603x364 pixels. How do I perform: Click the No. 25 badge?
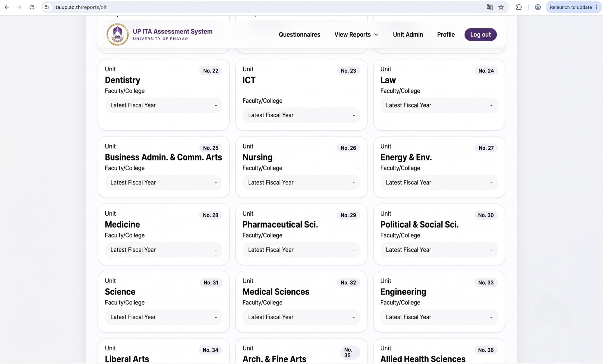click(210, 148)
